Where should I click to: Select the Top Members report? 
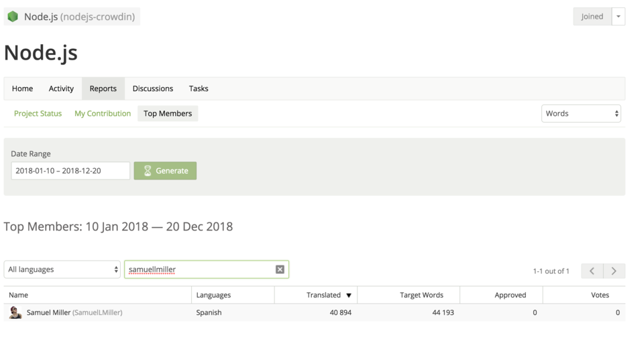click(168, 114)
